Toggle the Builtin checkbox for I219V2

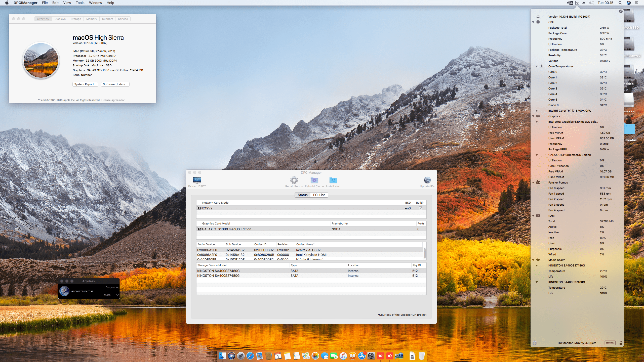(420, 208)
